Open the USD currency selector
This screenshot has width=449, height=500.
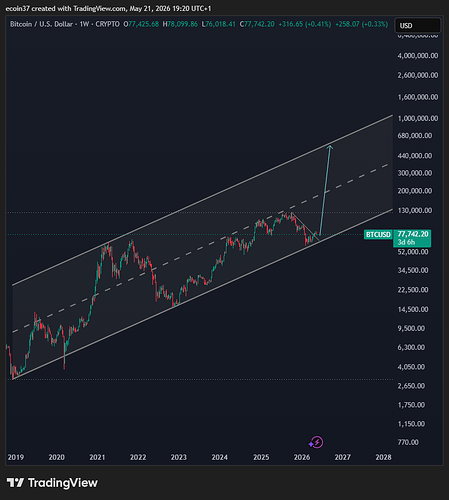[418, 26]
